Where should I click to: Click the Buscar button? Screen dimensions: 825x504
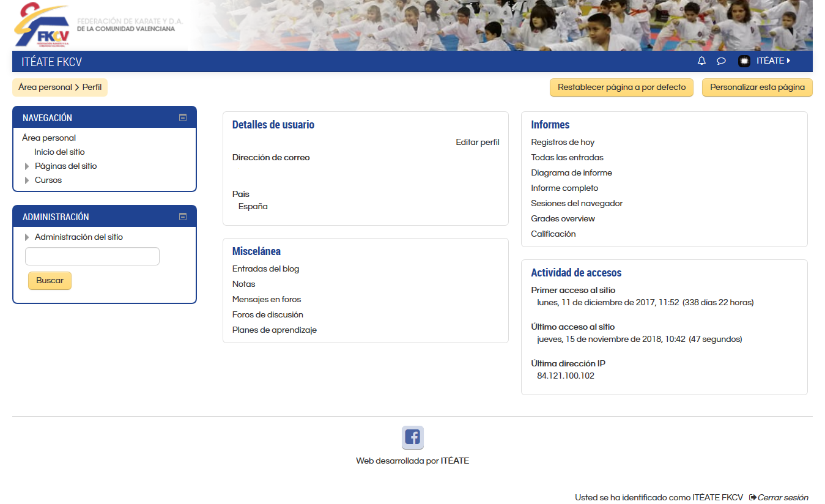(x=50, y=281)
